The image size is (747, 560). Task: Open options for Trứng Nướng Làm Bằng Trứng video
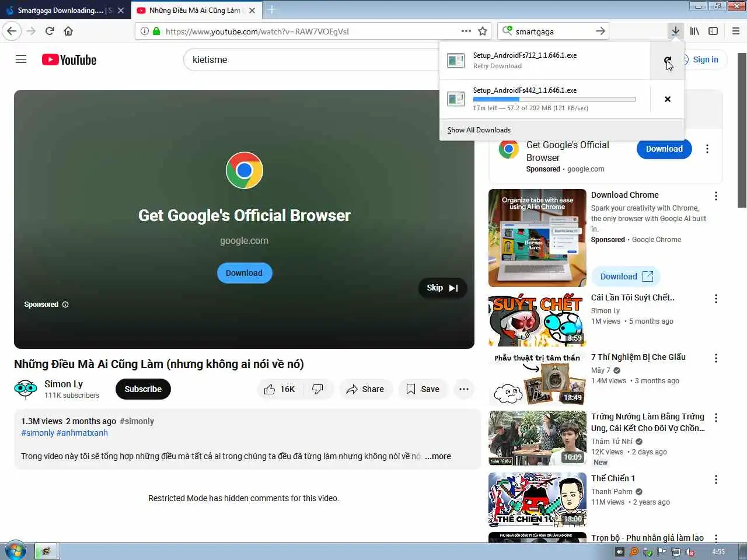[x=716, y=418]
